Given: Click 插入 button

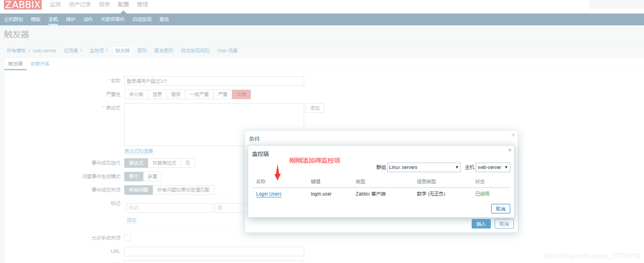Looking at the screenshot, I should pos(481,224).
